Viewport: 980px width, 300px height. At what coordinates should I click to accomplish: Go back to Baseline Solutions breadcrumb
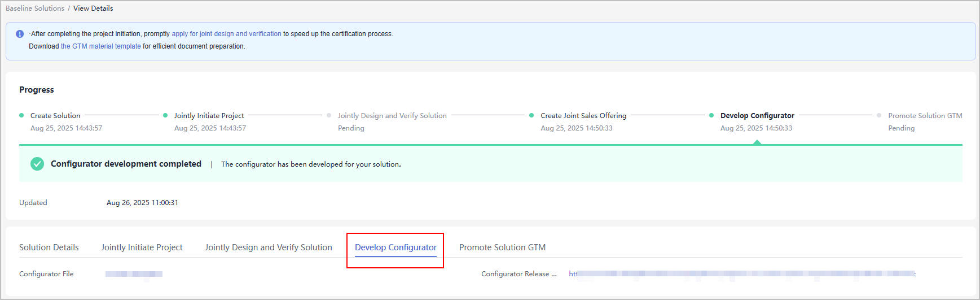(x=35, y=8)
